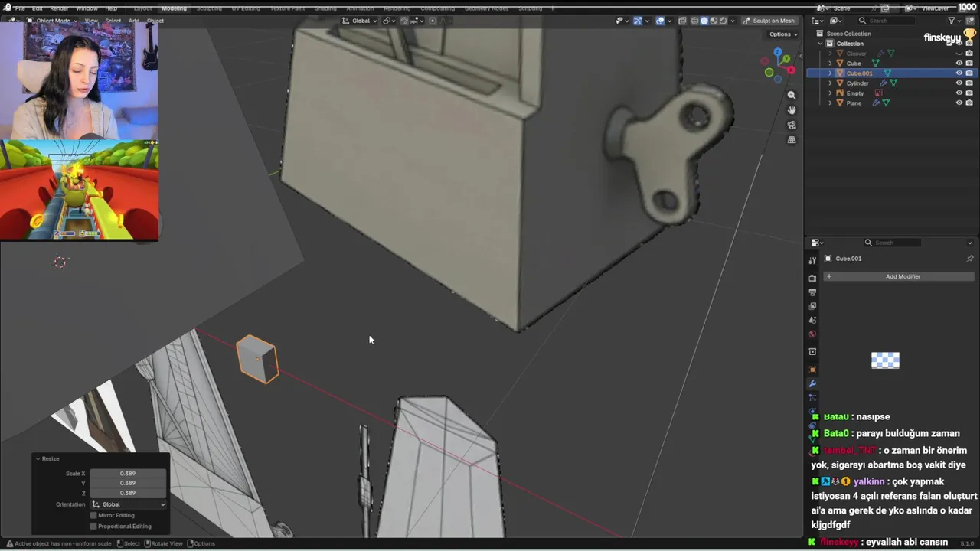Image resolution: width=980 pixels, height=551 pixels.
Task: Open the Tool properties tab icon
Action: point(812,260)
